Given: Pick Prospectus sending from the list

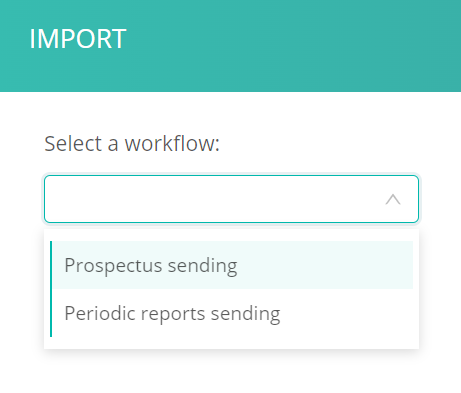Looking at the screenshot, I should [x=232, y=265].
